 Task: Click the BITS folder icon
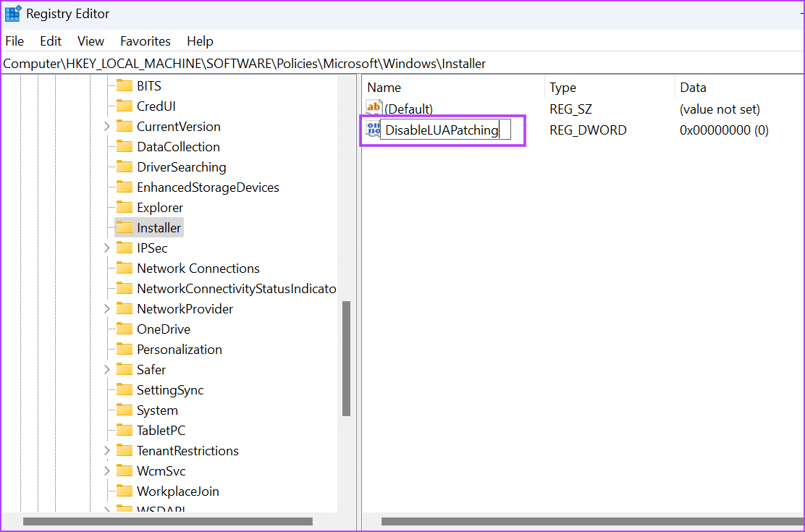125,85
